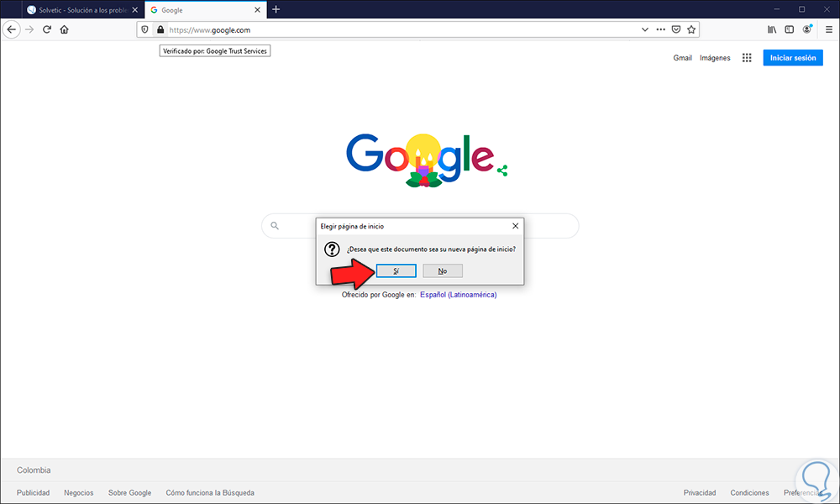Show the address bar history dropdown
Screen dimensions: 840x504
645,30
